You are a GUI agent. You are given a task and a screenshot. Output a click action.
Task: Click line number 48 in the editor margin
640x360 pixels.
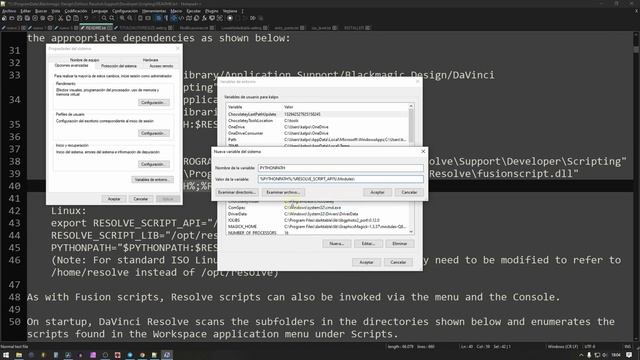[x=14, y=297]
